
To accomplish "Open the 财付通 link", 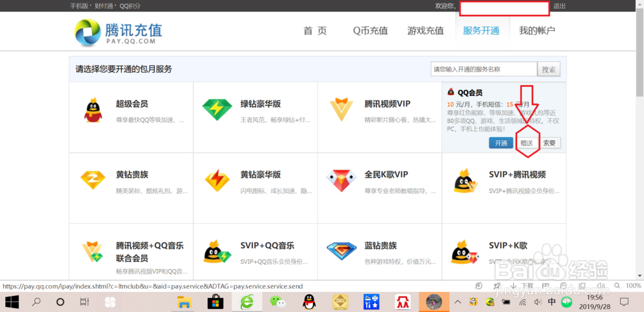I will coord(102,6).
